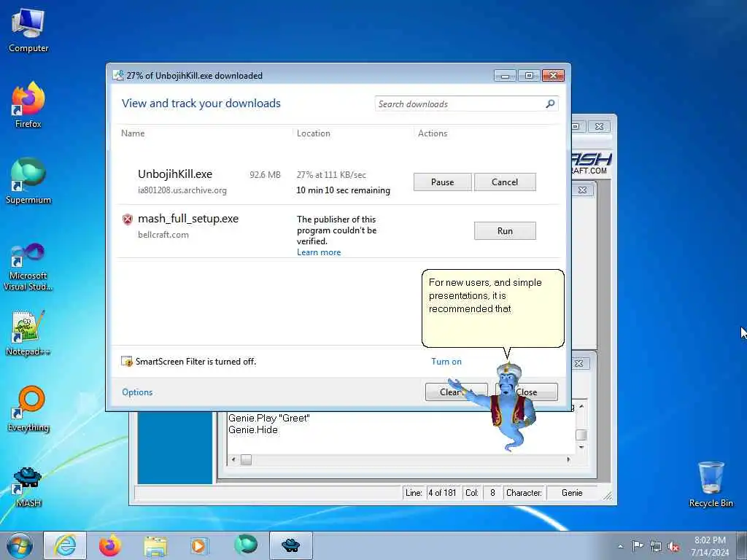Click MASH script scroll right arrow
This screenshot has width=747, height=560.
[x=568, y=459]
